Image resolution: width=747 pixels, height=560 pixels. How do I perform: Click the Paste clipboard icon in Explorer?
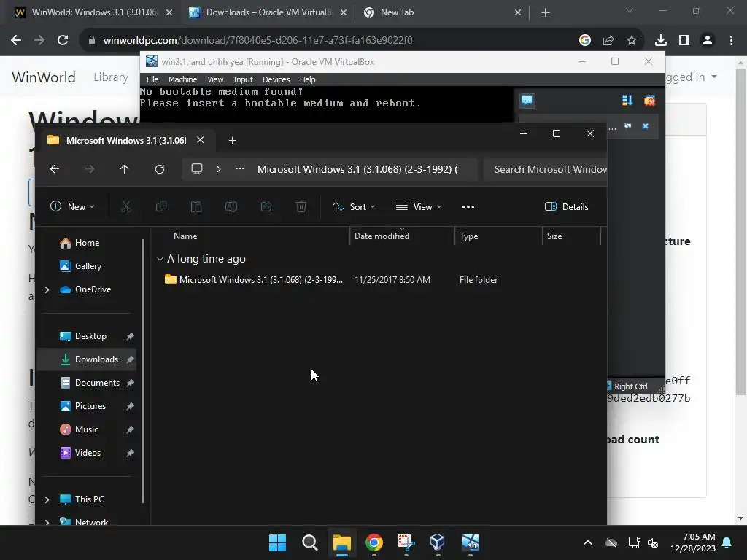pos(196,206)
